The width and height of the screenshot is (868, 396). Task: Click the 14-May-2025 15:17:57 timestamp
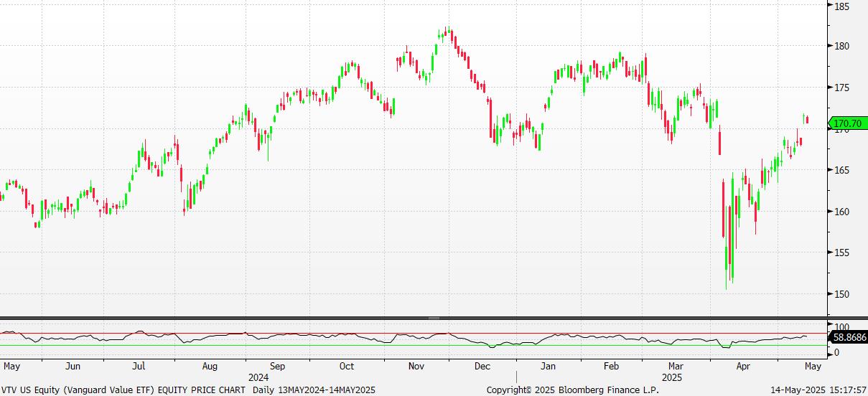pos(819,390)
